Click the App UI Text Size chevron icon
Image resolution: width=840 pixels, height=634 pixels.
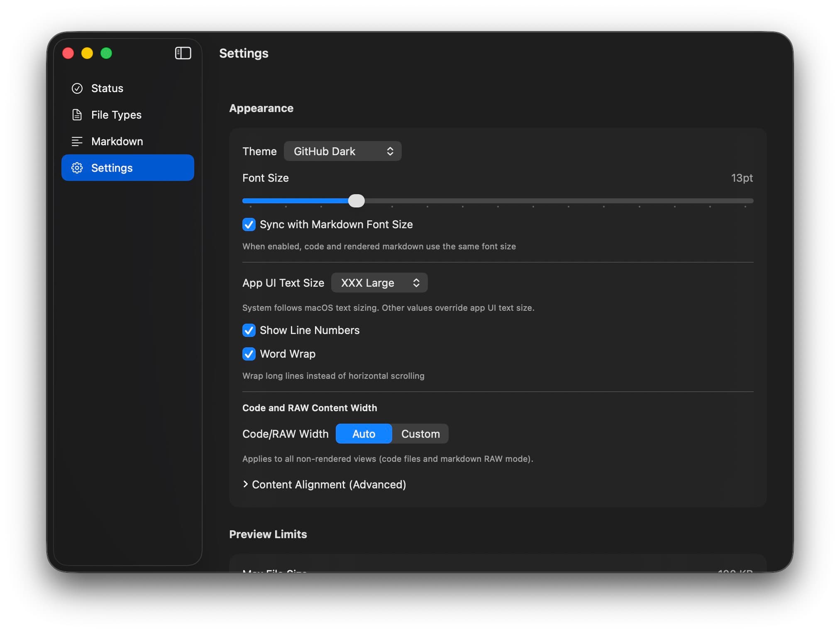click(417, 283)
